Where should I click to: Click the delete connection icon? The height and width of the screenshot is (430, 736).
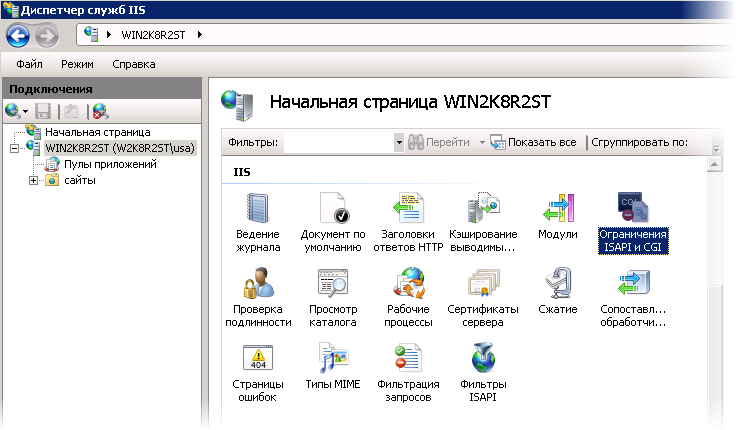pyautogui.click(x=100, y=111)
